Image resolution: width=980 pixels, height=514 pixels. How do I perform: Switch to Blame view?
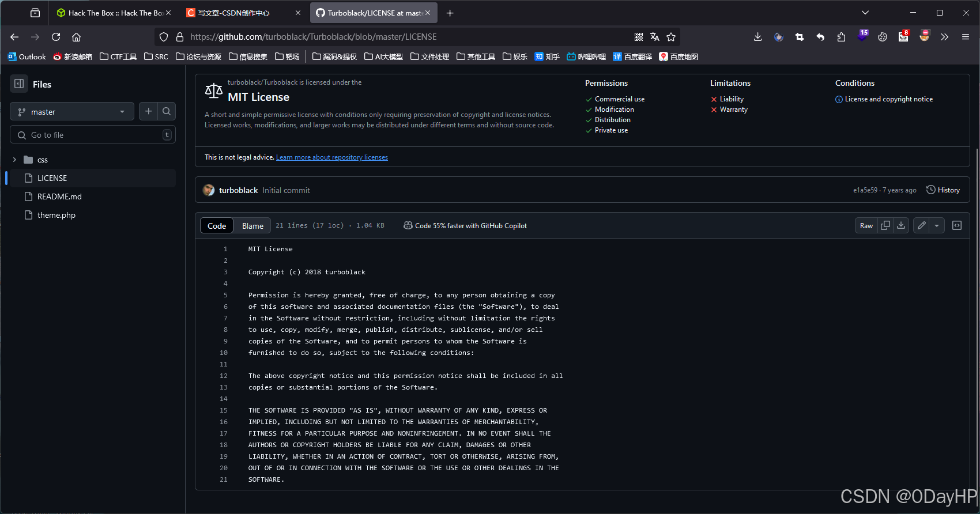tap(252, 226)
